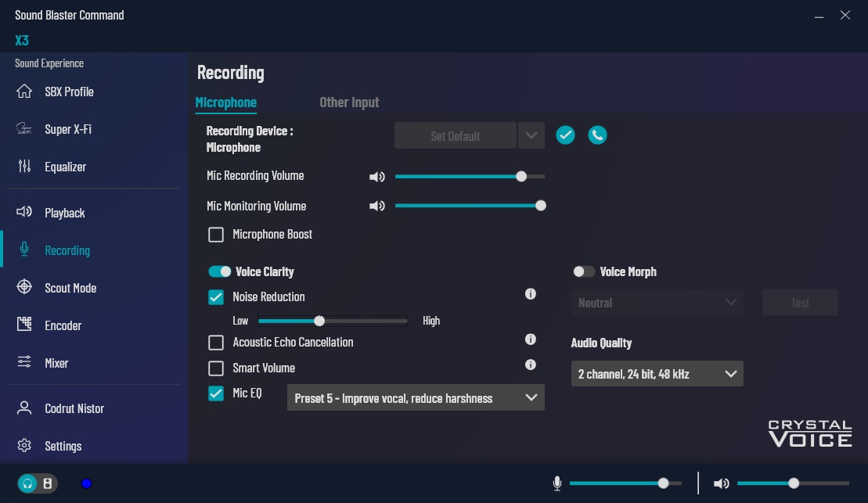Click the Voice Morph Test button
Viewport: 868px width, 503px height.
[x=800, y=303]
